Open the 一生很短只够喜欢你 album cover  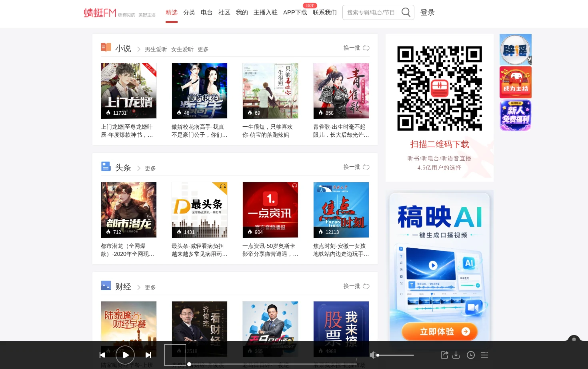(270, 91)
